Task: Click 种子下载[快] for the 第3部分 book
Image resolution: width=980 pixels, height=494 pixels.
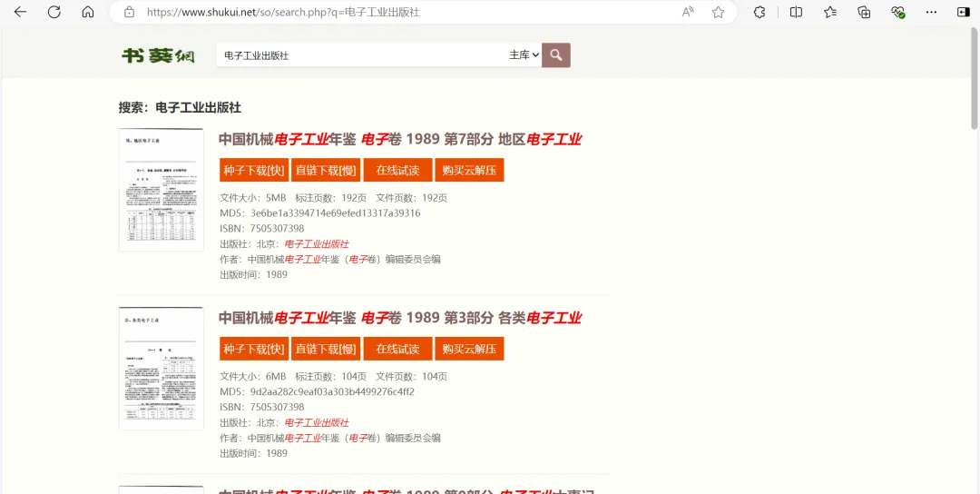Action: [x=254, y=349]
